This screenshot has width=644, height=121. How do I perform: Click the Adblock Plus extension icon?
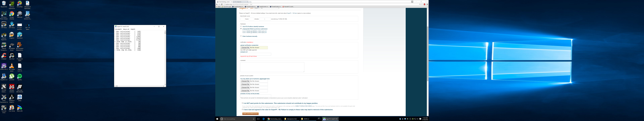(424, 4)
